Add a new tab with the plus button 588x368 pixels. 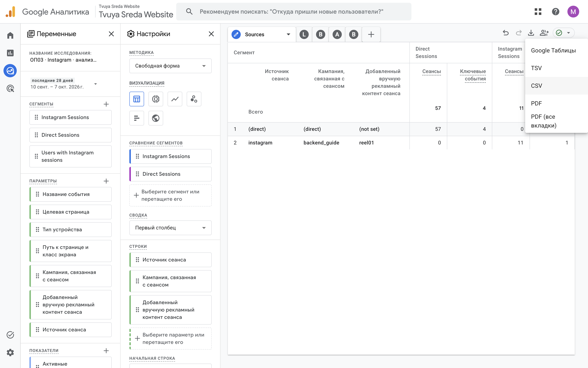coord(371,34)
